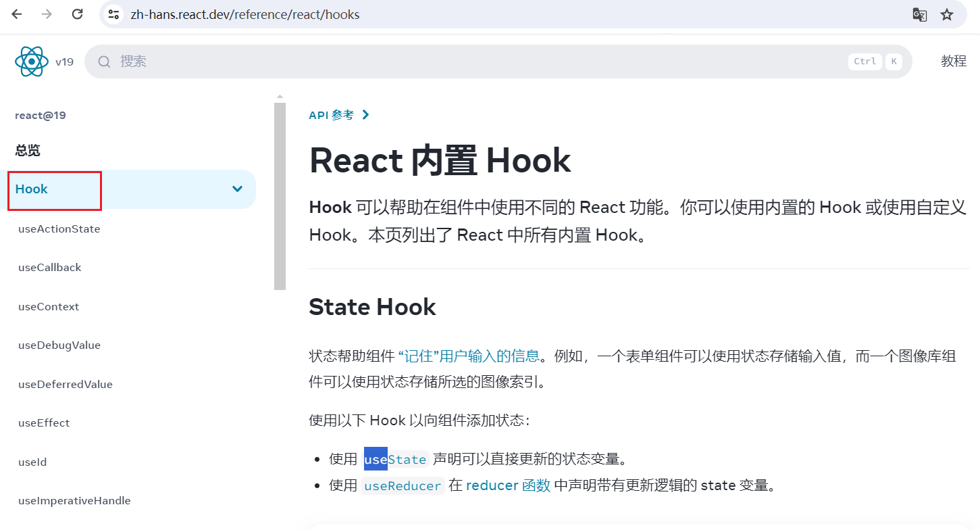Open useId in sidebar
The width and height of the screenshot is (980, 530).
[32, 462]
